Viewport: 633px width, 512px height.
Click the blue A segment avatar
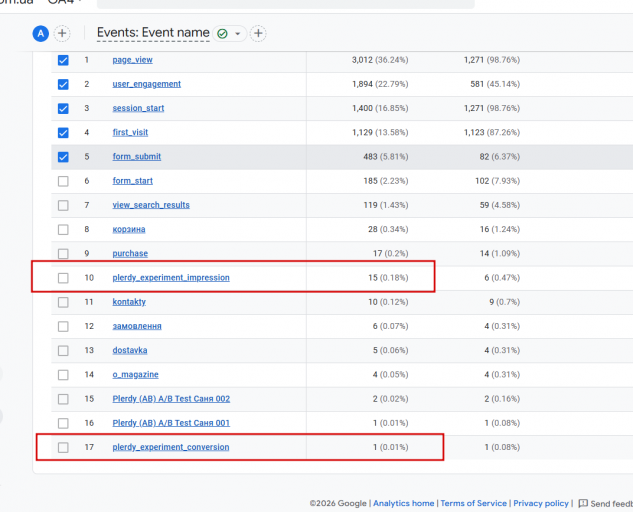(41, 34)
